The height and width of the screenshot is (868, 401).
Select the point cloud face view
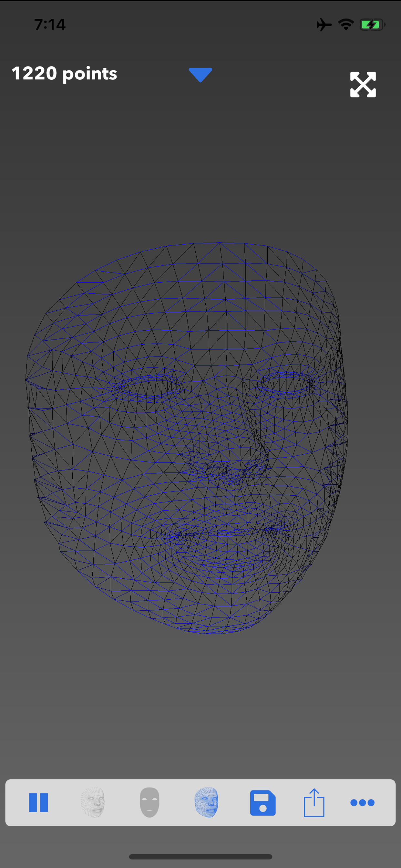click(x=93, y=802)
